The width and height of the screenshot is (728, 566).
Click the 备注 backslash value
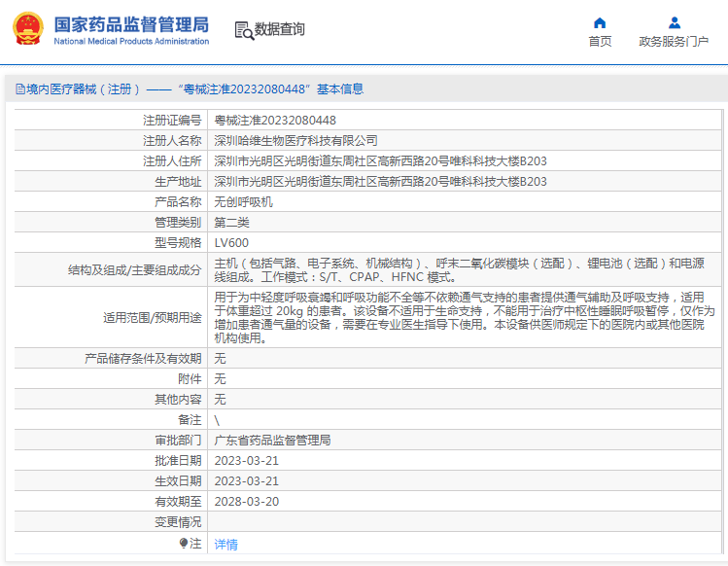point(217,420)
